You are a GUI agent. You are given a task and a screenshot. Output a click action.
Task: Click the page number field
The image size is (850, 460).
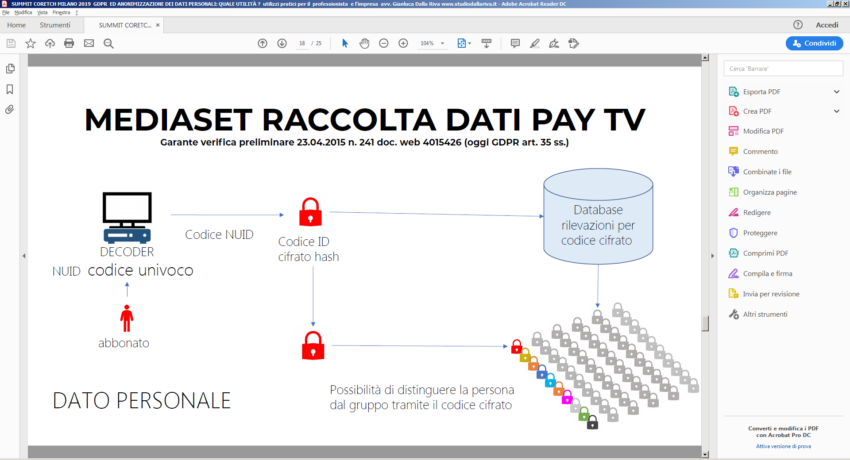(x=302, y=43)
